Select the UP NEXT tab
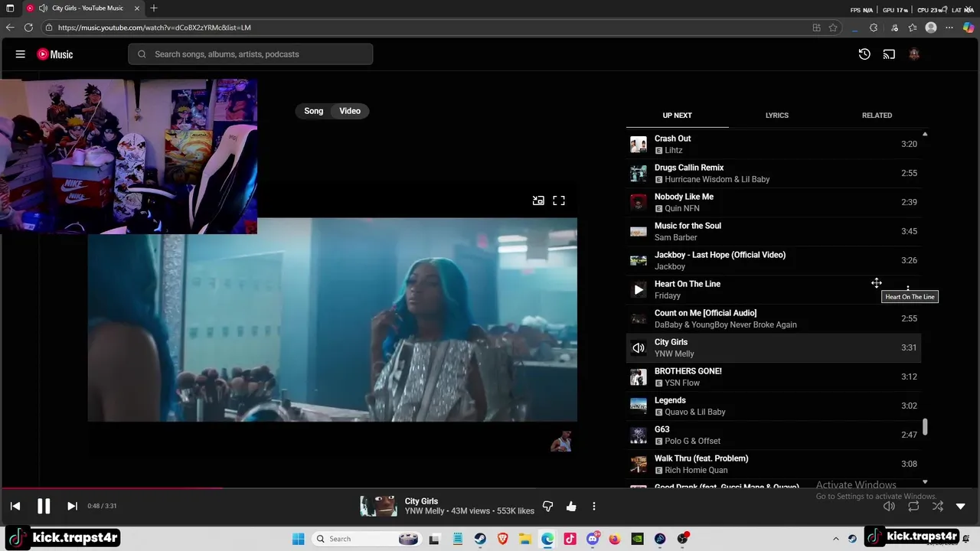This screenshot has width=980, height=551. (677, 116)
